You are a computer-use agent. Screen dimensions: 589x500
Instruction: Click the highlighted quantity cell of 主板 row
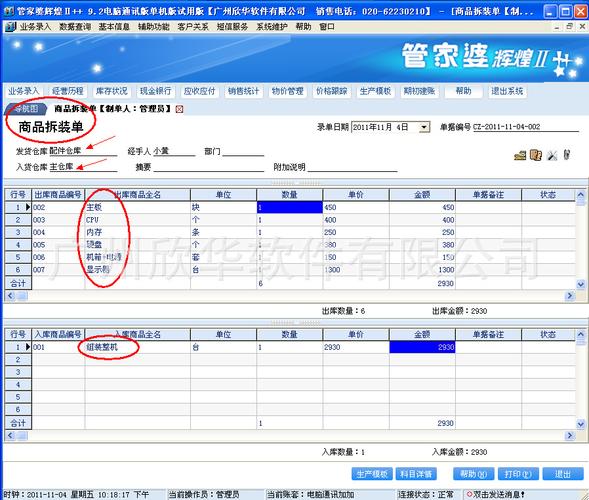click(x=290, y=207)
